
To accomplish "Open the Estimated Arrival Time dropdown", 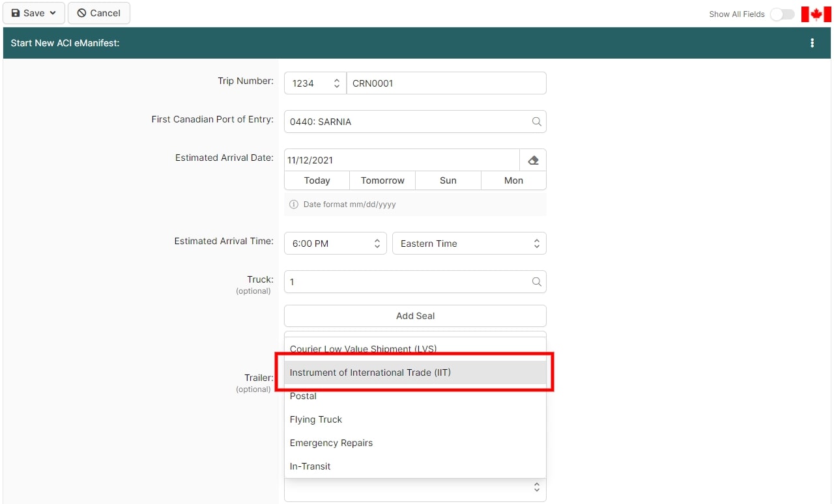I will [x=336, y=244].
